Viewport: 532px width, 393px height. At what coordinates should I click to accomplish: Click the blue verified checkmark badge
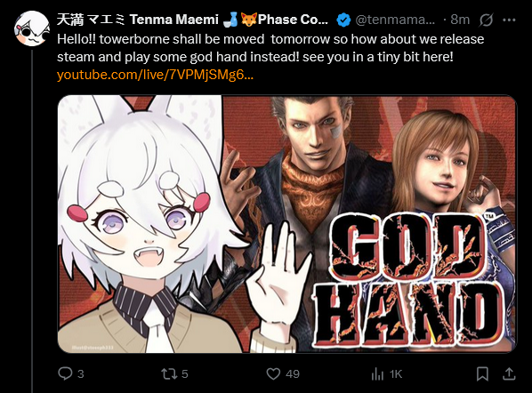[343, 20]
